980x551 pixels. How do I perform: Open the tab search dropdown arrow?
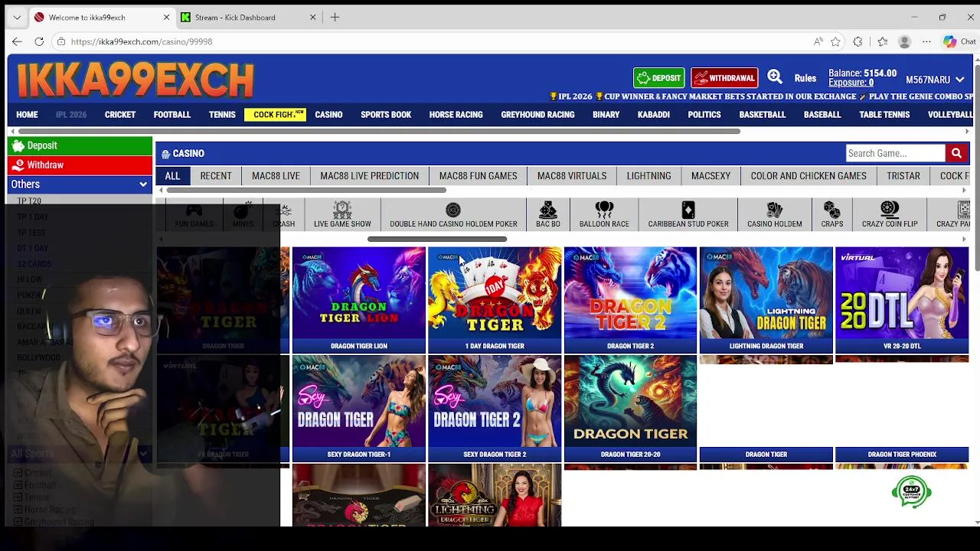[17, 17]
